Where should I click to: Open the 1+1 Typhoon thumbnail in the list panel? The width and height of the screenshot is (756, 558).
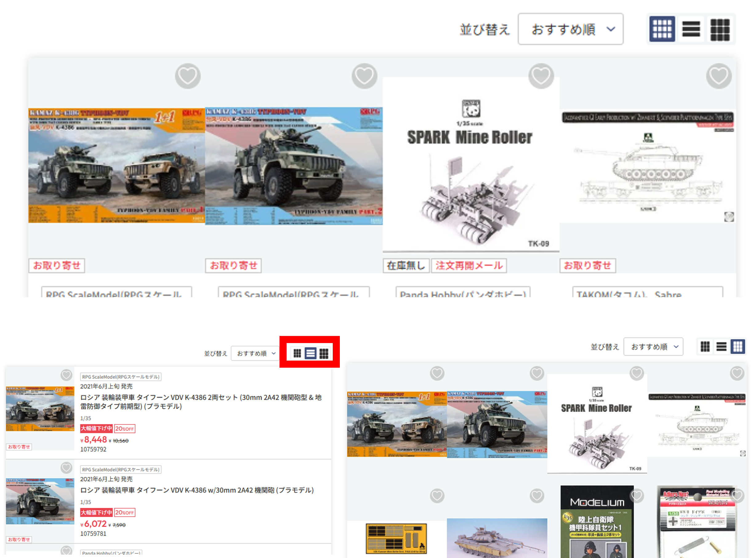pos(40,409)
